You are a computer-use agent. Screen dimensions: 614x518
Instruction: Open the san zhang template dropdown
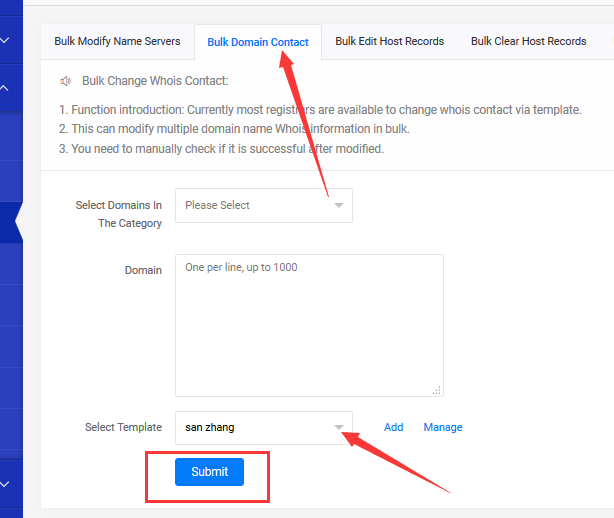click(264, 428)
